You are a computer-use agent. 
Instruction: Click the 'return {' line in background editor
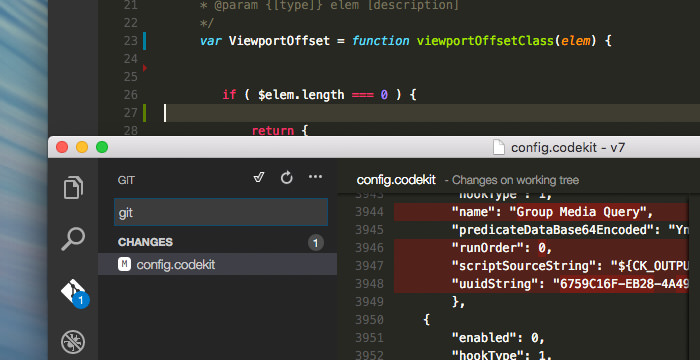pos(279,131)
